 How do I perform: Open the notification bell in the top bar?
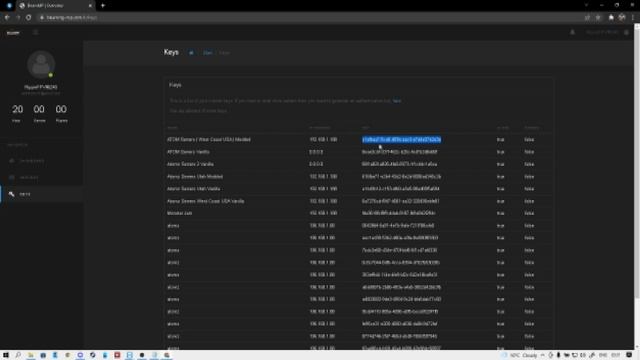point(572,32)
